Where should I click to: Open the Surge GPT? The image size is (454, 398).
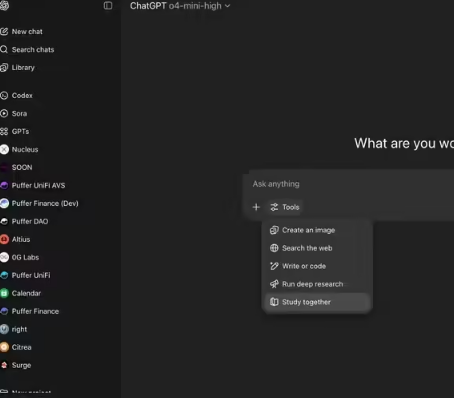coord(21,366)
